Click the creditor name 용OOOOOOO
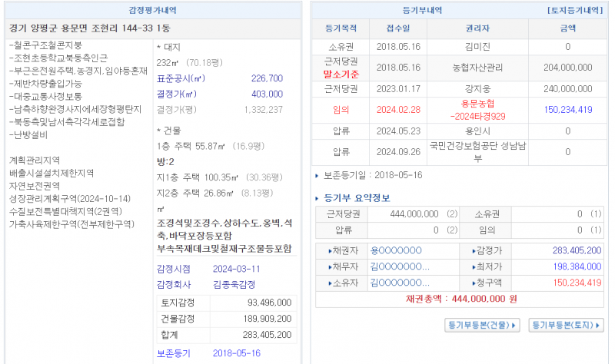This screenshot has width=615, height=364. pos(396,250)
